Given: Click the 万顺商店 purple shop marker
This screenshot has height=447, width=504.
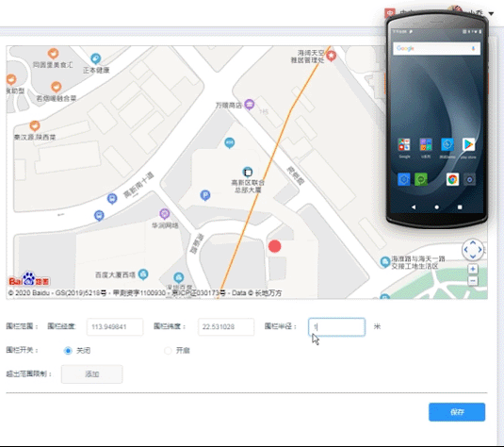Looking at the screenshot, I should [x=250, y=105].
